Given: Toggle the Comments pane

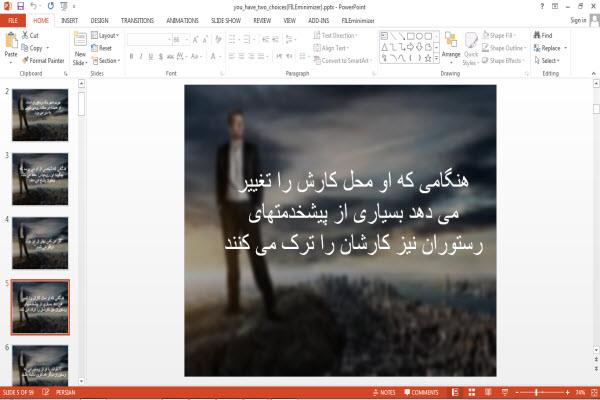Looking at the screenshot, I should point(421,392).
